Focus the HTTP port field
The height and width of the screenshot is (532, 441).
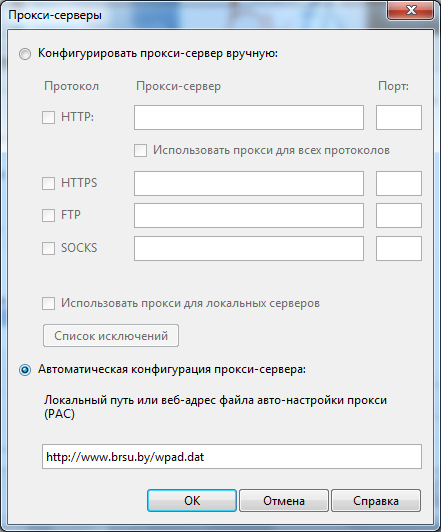pos(399,117)
